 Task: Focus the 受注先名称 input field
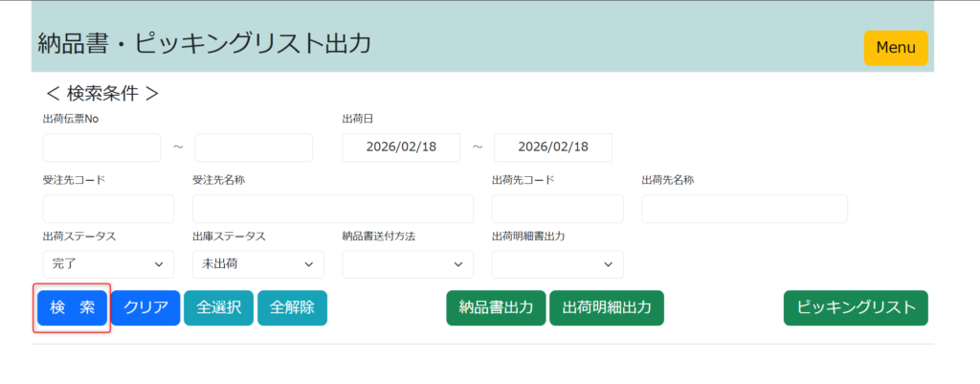(332, 209)
